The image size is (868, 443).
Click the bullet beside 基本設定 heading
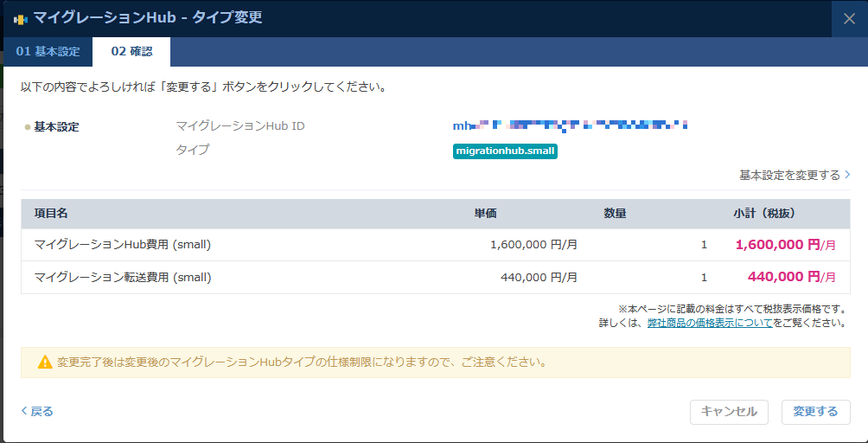coord(27,127)
